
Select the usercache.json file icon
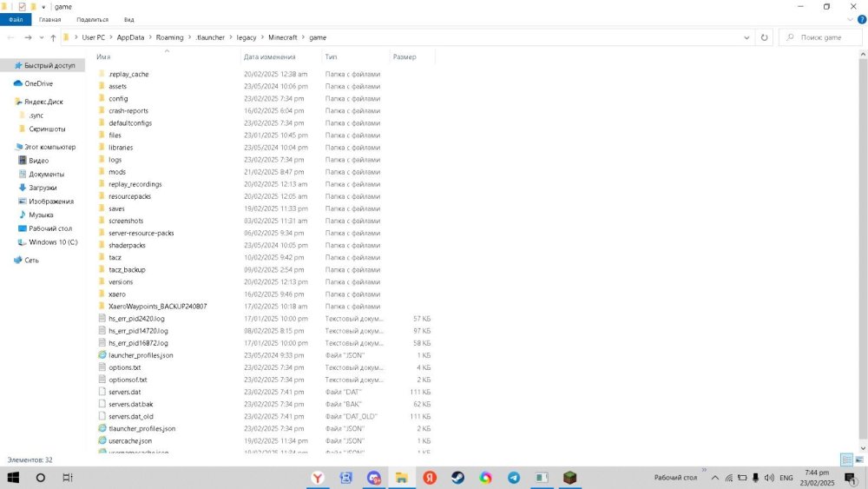point(102,441)
